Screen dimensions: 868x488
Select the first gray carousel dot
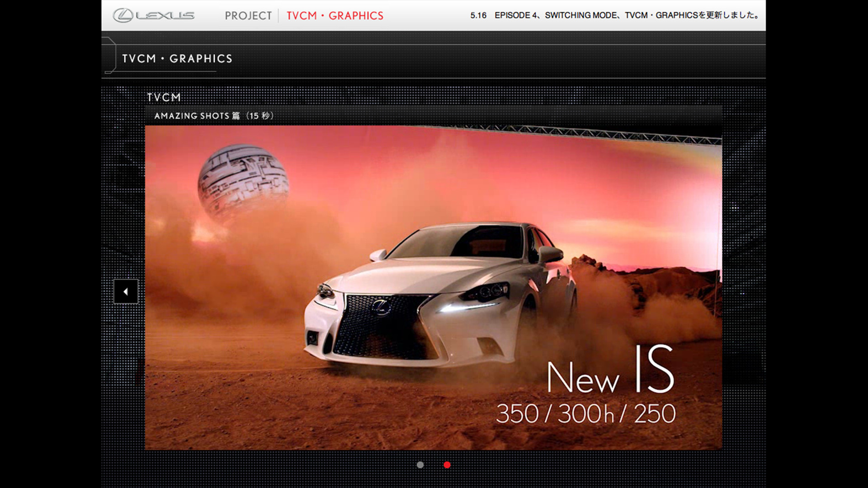click(x=420, y=465)
